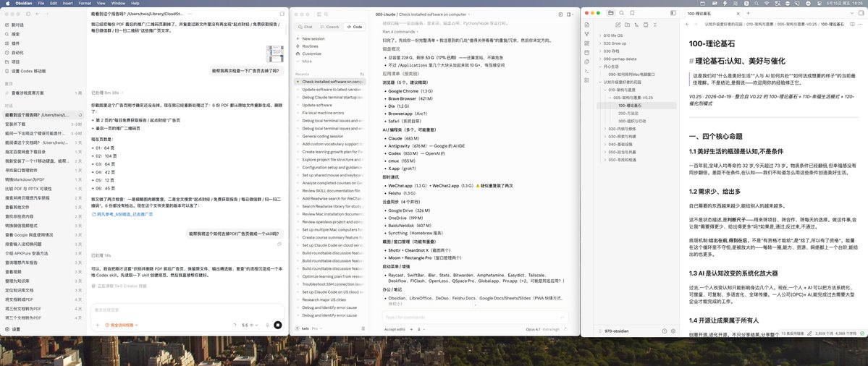Open Customize in Claude sidebar

point(312,54)
